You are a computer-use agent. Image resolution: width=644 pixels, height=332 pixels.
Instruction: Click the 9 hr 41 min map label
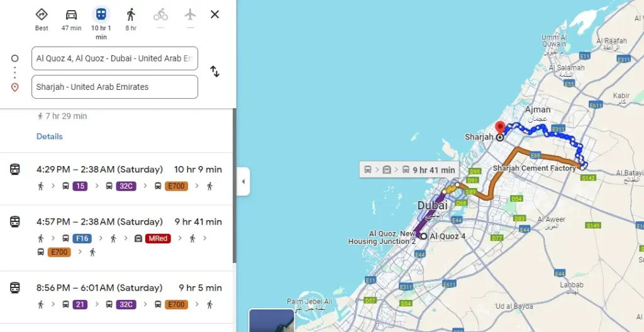[x=409, y=170]
